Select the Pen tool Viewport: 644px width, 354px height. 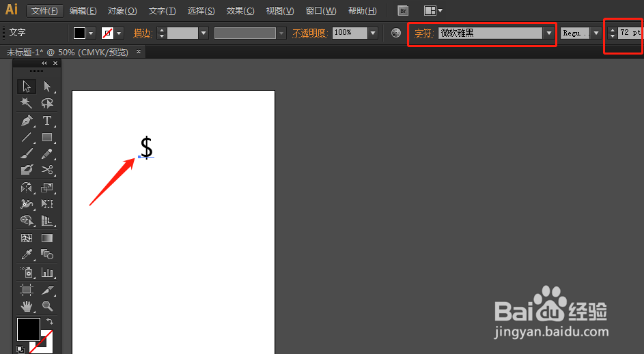[26, 121]
